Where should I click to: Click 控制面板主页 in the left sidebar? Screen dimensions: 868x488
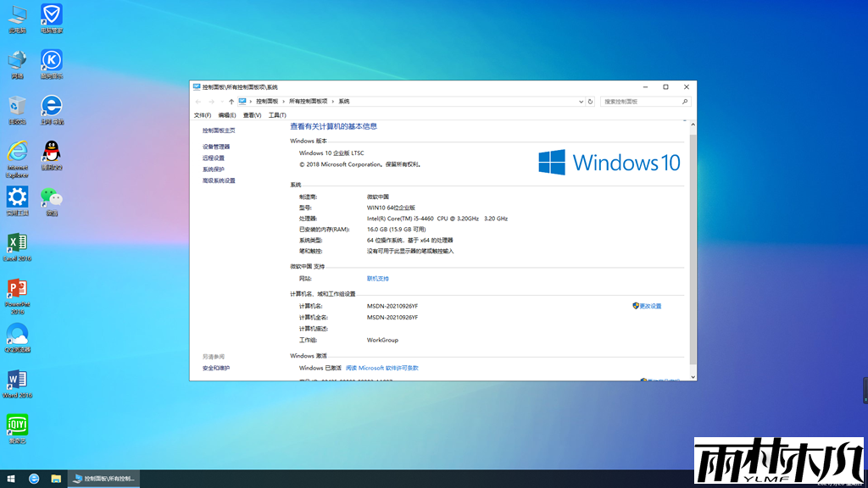(219, 130)
